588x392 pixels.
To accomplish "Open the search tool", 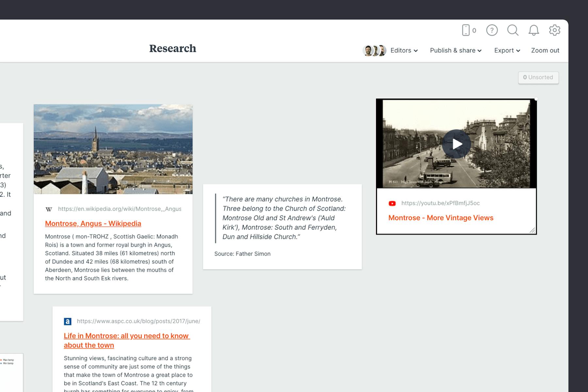I will (x=513, y=30).
